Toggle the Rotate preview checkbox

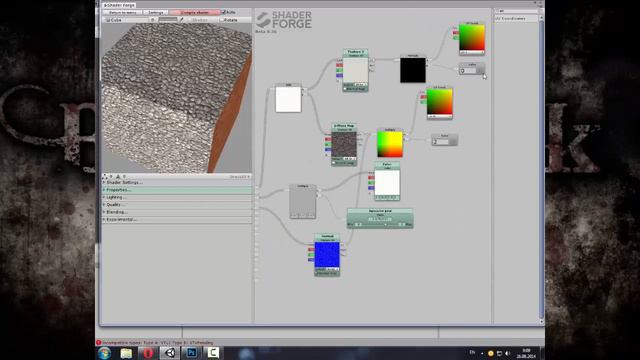(222, 20)
